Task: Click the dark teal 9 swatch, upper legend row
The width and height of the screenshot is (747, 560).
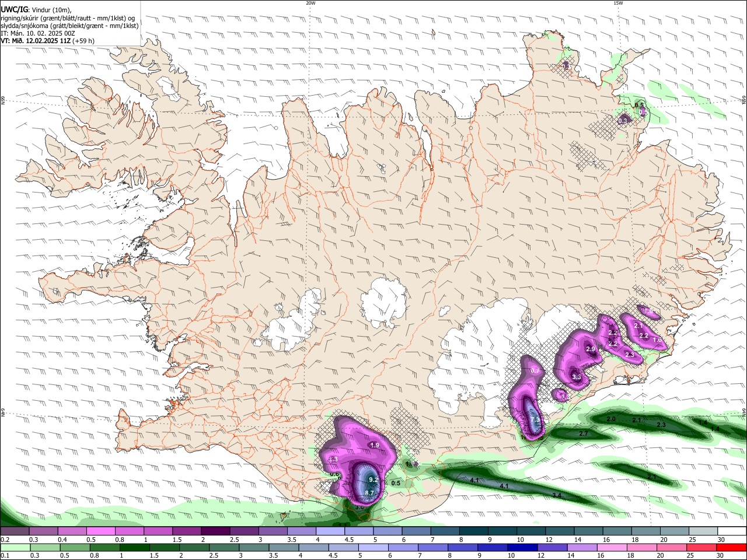Action: [502, 531]
